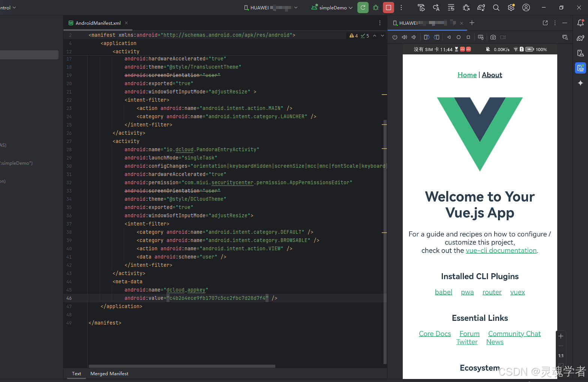The height and width of the screenshot is (382, 588).
Task: Click the 5 typos indicator in editor
Action: click(x=365, y=36)
